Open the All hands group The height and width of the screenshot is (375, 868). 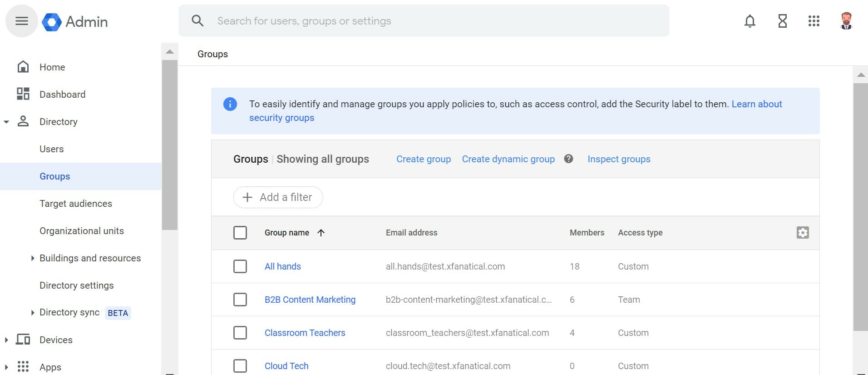(283, 266)
